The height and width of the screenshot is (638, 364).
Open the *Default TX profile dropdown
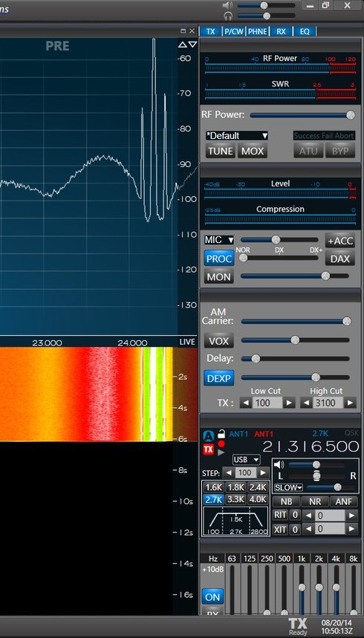point(237,135)
